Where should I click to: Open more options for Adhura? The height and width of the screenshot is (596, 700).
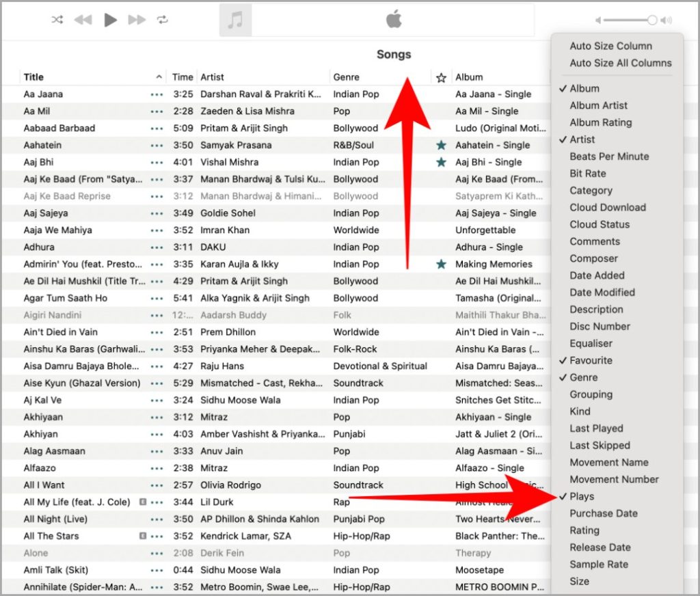(x=157, y=247)
